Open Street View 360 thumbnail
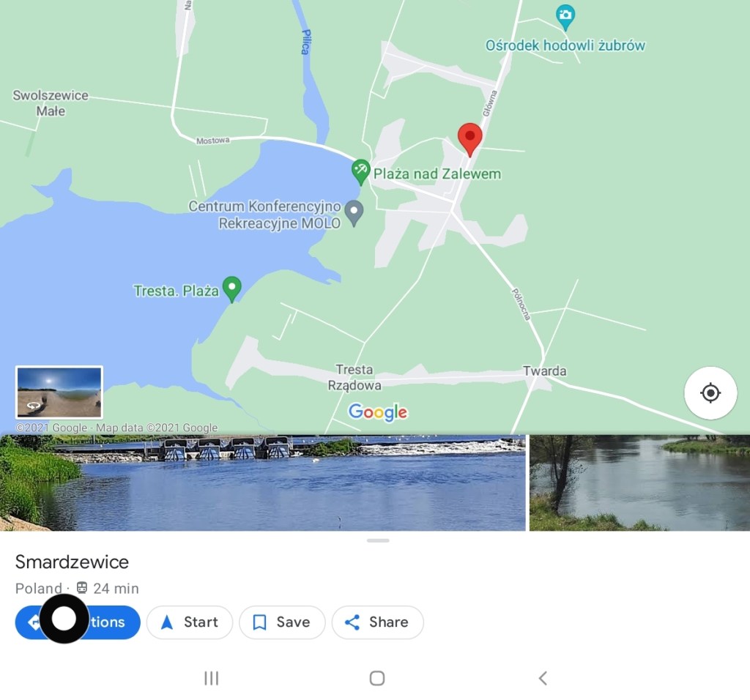Screen dimensions: 750x700 tap(59, 392)
